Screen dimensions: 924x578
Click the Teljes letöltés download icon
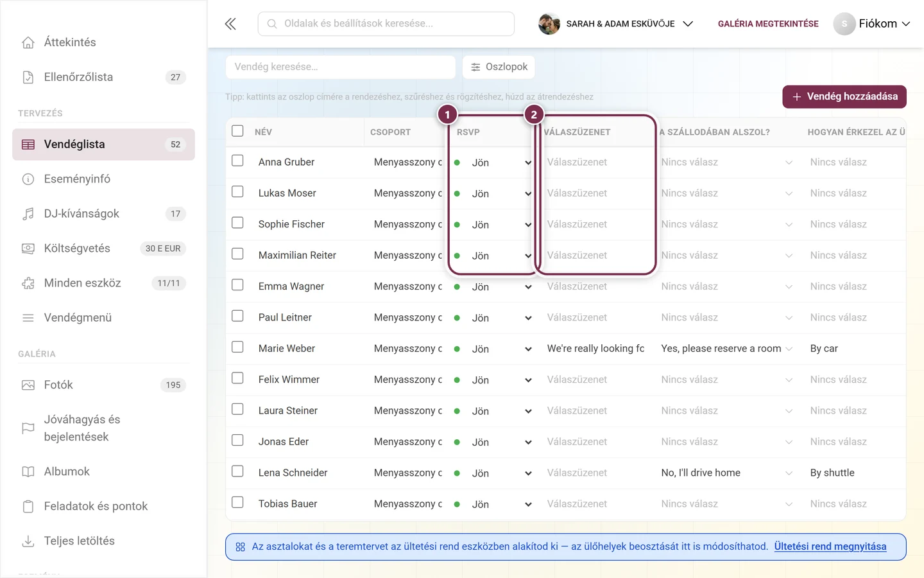tap(28, 541)
